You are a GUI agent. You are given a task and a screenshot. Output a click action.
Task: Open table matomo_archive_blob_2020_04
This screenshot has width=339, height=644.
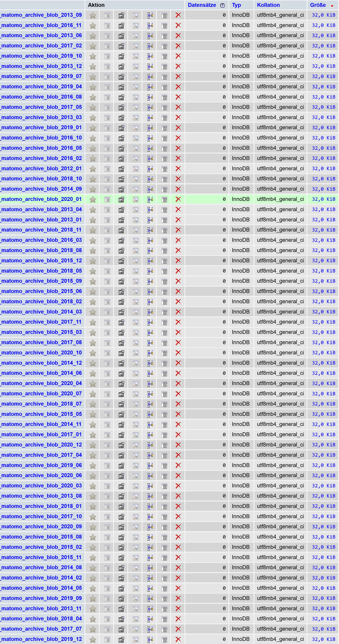(41, 383)
